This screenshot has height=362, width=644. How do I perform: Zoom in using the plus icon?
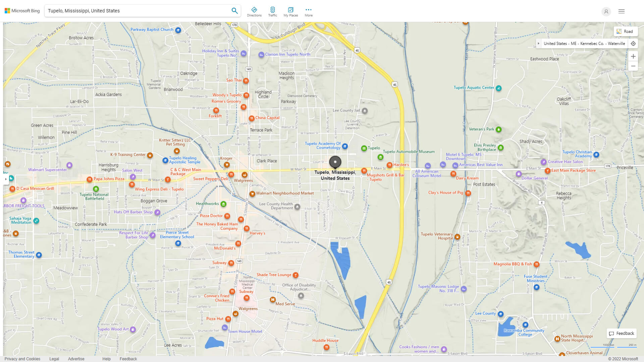633,56
